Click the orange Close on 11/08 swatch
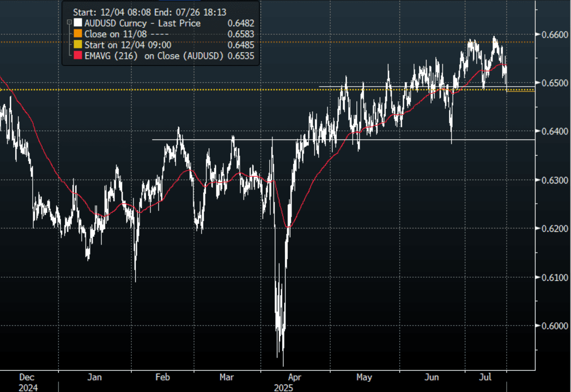The width and height of the screenshot is (571, 392). pos(78,34)
